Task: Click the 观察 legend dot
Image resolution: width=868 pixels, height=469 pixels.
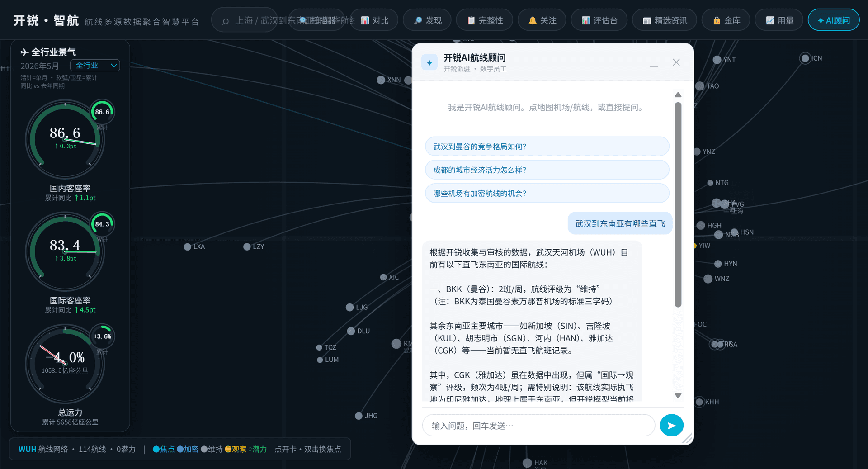Action: pyautogui.click(x=228, y=449)
